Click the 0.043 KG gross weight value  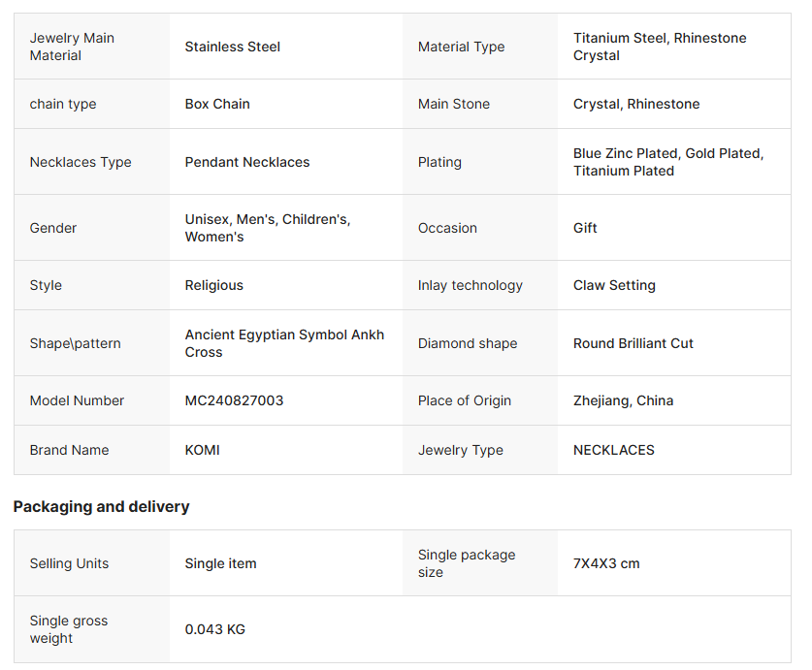pyautogui.click(x=215, y=629)
